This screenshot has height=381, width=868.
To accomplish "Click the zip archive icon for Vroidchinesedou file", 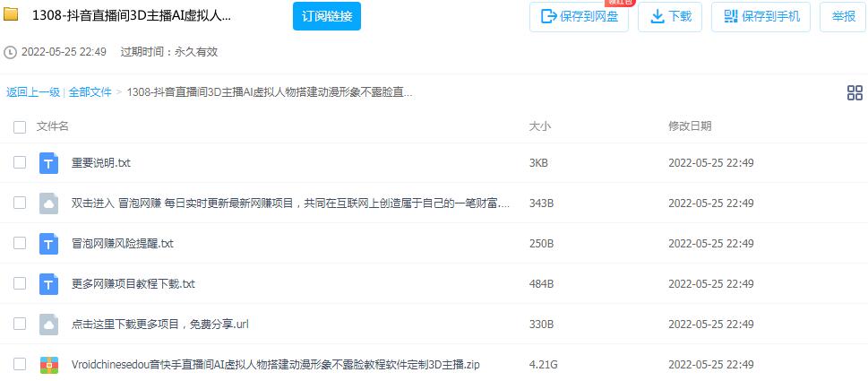I will click(x=48, y=364).
